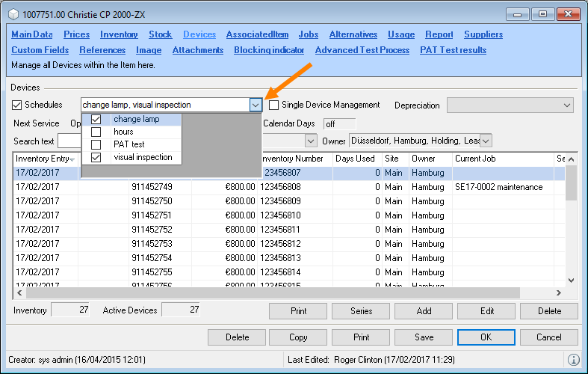Open the PAT Test results tab
The width and height of the screenshot is (588, 374).
(x=453, y=50)
